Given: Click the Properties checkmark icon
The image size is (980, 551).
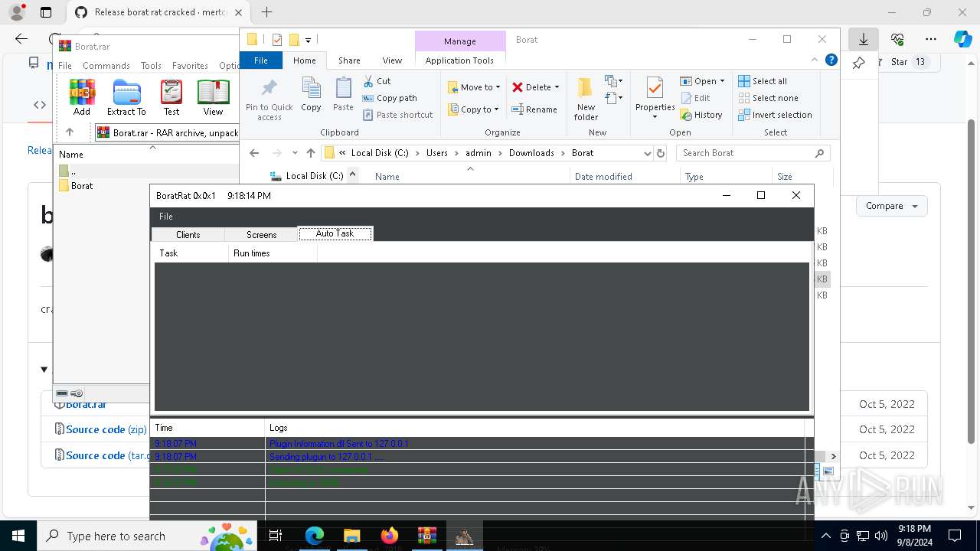Looking at the screenshot, I should (x=655, y=89).
